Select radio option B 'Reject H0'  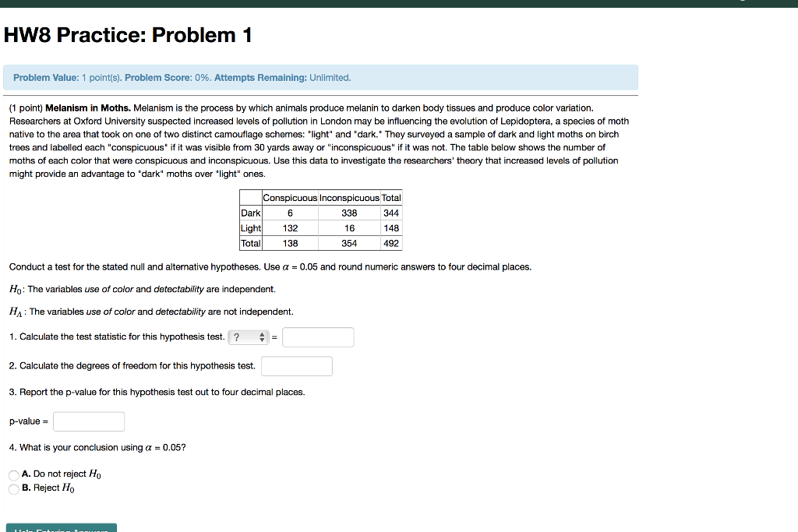[13, 488]
